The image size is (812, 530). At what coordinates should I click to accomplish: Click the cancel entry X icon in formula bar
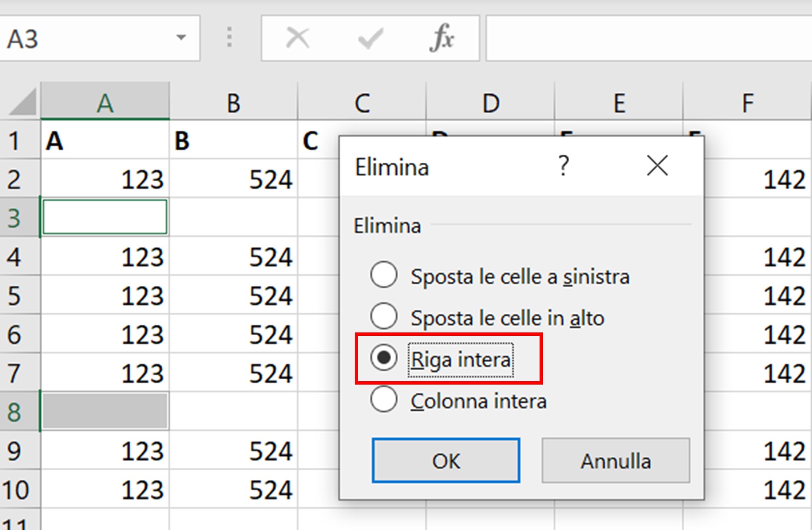coord(297,38)
